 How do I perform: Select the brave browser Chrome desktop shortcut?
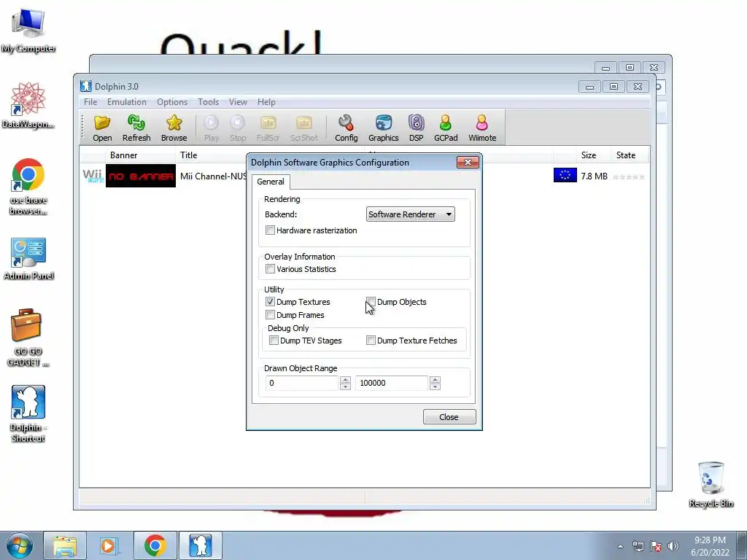coord(28,186)
